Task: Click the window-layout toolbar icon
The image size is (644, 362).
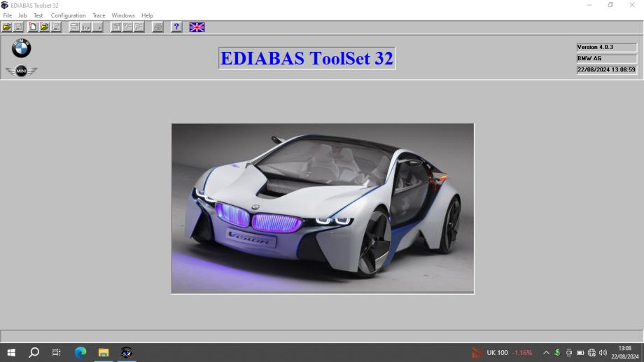Action: pyautogui.click(x=74, y=27)
